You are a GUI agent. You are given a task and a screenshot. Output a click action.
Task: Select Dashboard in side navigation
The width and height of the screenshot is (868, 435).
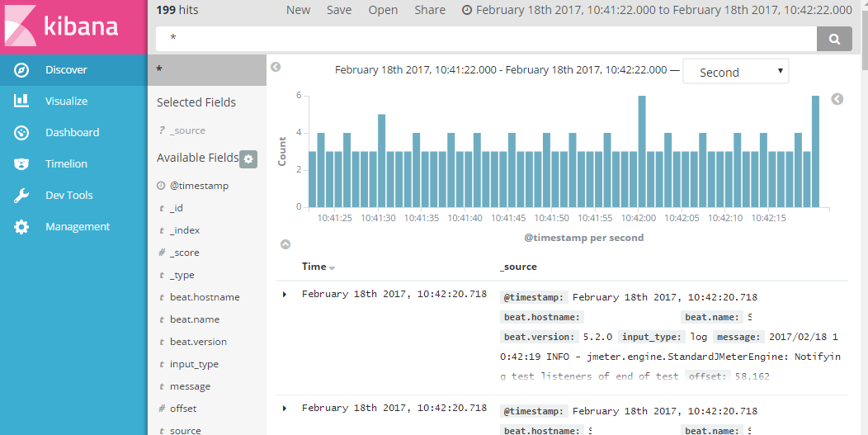(73, 132)
